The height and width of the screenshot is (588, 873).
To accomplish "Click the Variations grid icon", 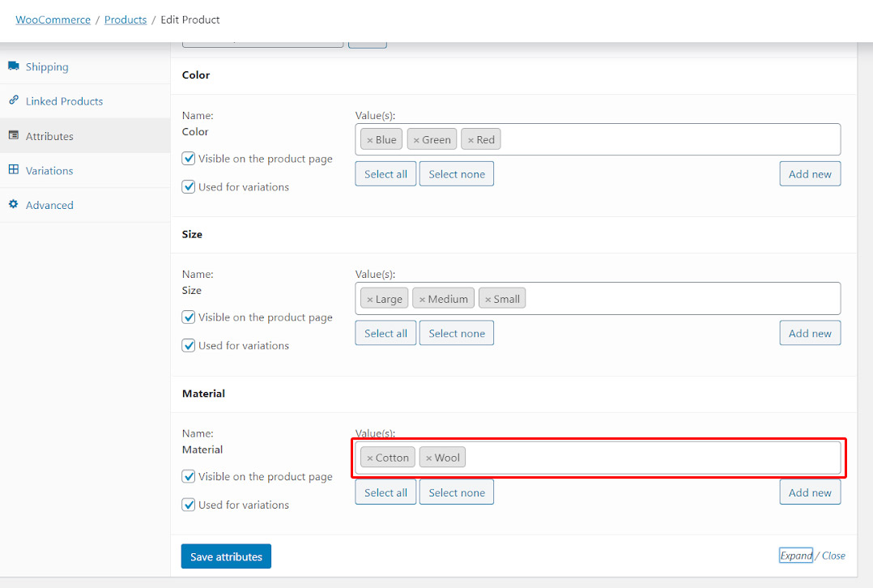I will (13, 169).
